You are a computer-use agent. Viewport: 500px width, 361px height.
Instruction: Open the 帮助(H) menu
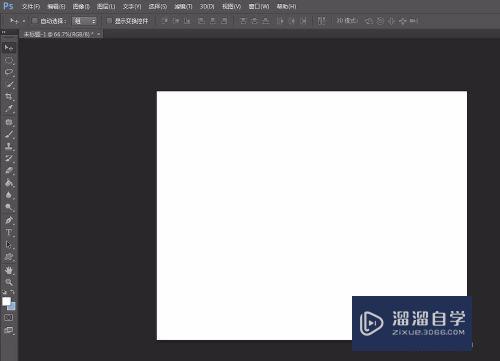click(286, 6)
